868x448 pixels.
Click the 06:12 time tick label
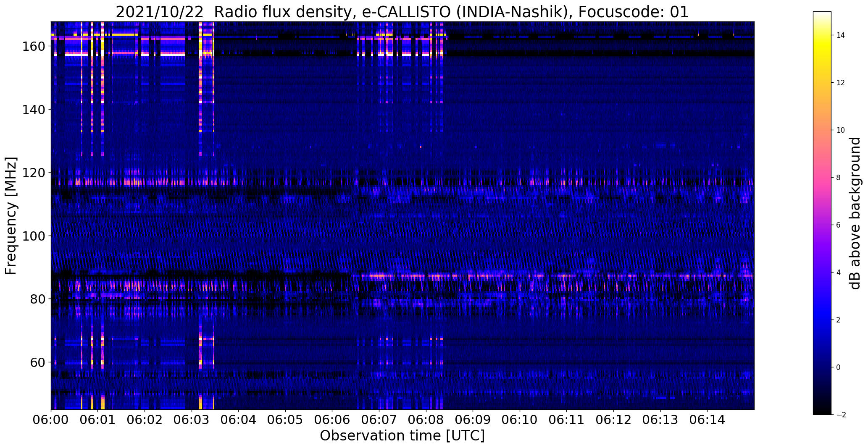(x=614, y=420)
